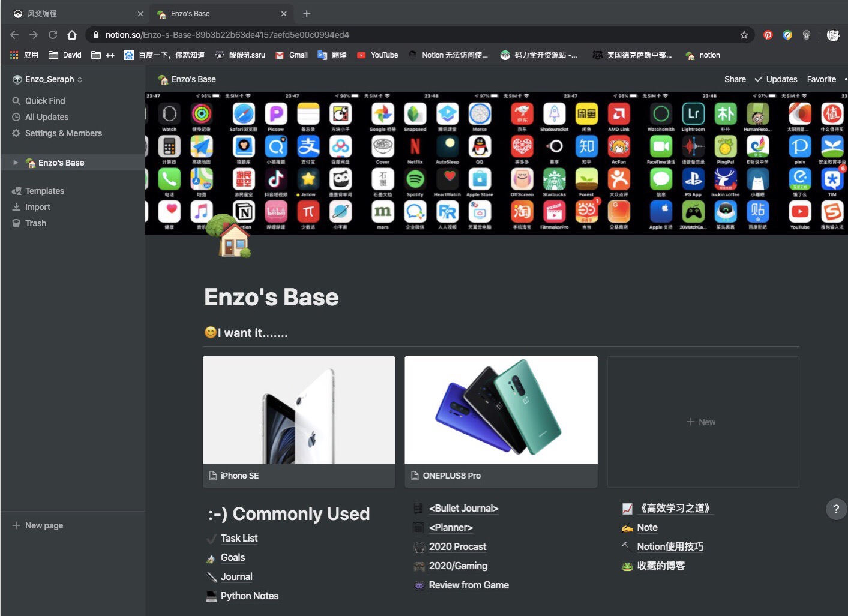Image resolution: width=848 pixels, height=616 pixels.
Task: Open the Task List page
Action: (239, 539)
